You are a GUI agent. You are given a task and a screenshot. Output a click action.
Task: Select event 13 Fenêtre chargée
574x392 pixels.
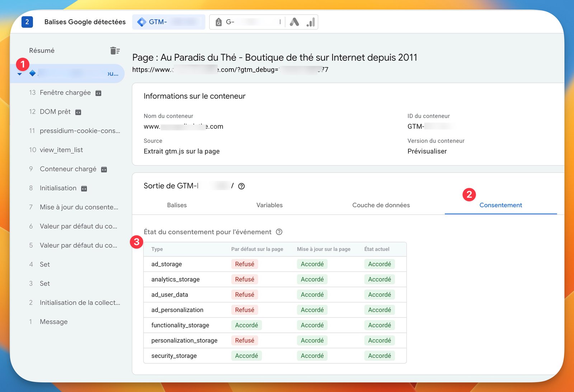coord(65,93)
